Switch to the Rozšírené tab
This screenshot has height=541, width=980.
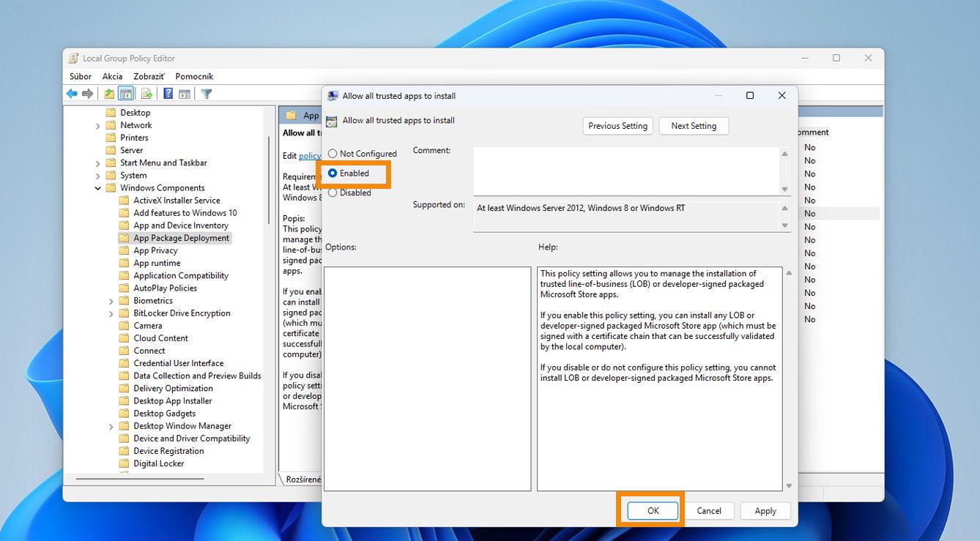(x=302, y=480)
